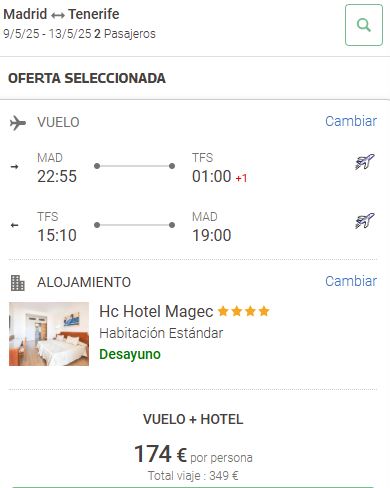Image resolution: width=390 pixels, height=488 pixels.
Task: Change the accommodation with Cambiar
Action: 351,281
